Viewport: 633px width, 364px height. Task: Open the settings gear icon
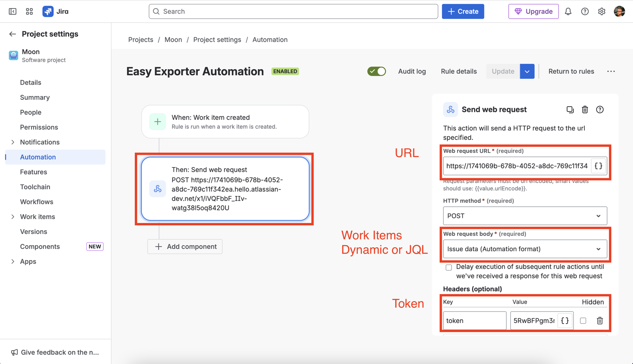[601, 11]
